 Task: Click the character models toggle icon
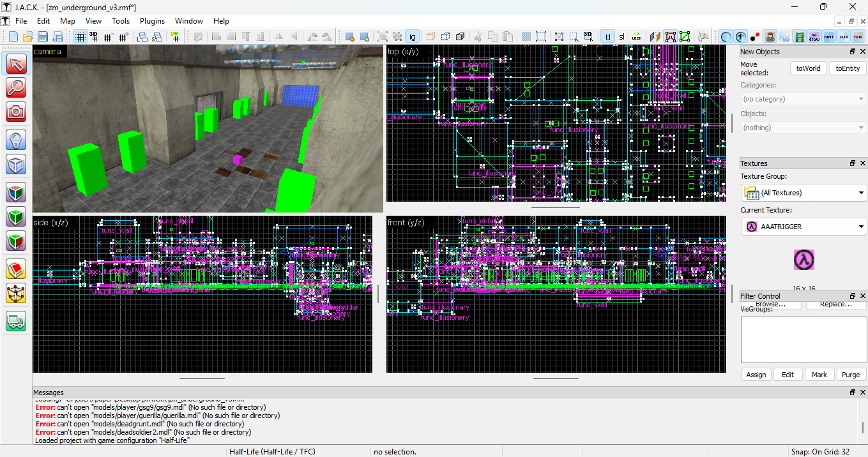pos(770,36)
